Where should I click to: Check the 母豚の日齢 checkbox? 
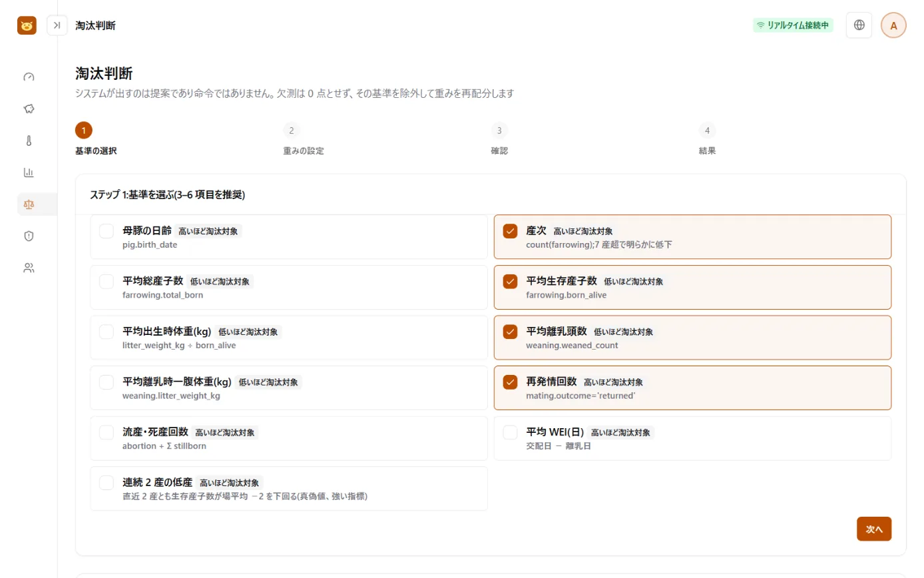107,231
